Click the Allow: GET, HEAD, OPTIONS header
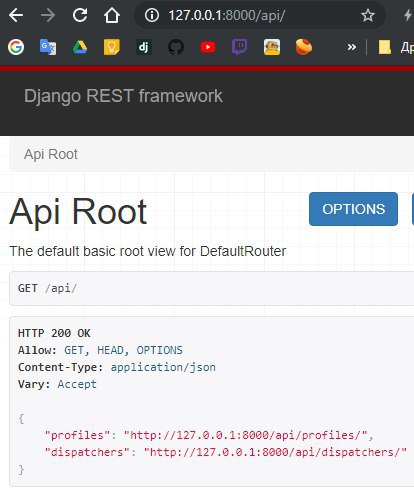Image resolution: width=414 pixels, height=490 pixels. click(x=100, y=350)
